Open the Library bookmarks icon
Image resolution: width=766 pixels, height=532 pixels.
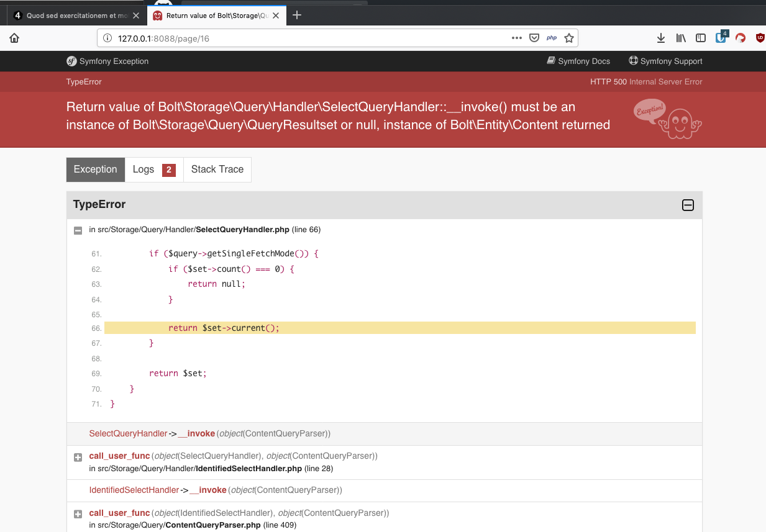point(681,38)
